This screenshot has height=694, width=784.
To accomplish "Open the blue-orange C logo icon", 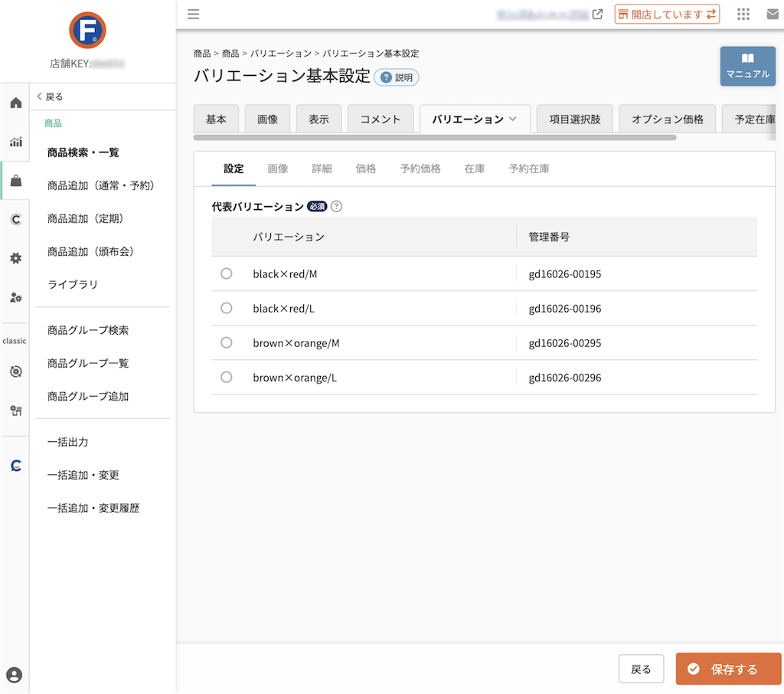I will coord(16,466).
